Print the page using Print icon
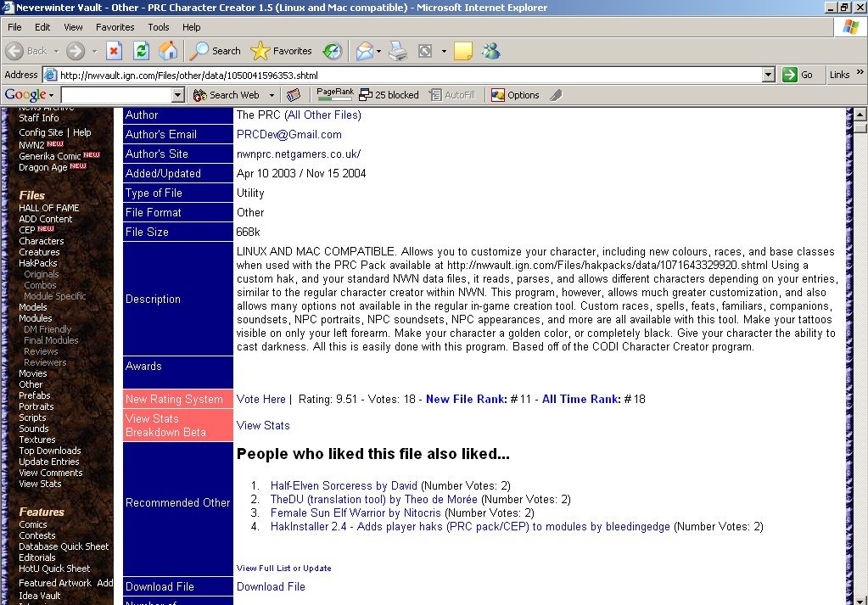The width and height of the screenshot is (868, 605). [x=398, y=51]
